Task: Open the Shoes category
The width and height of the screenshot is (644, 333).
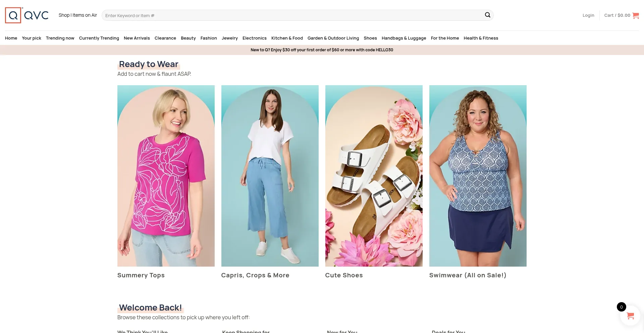Action: 370,38
